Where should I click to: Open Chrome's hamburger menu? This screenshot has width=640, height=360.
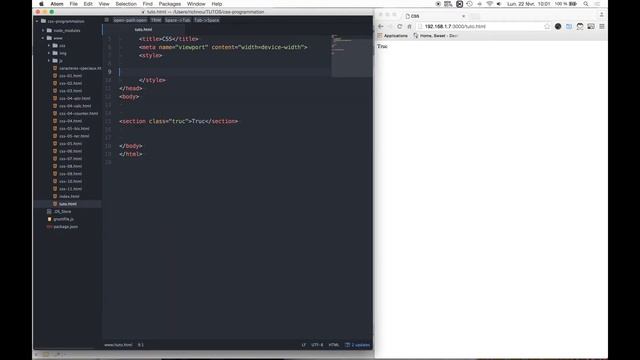tap(602, 26)
